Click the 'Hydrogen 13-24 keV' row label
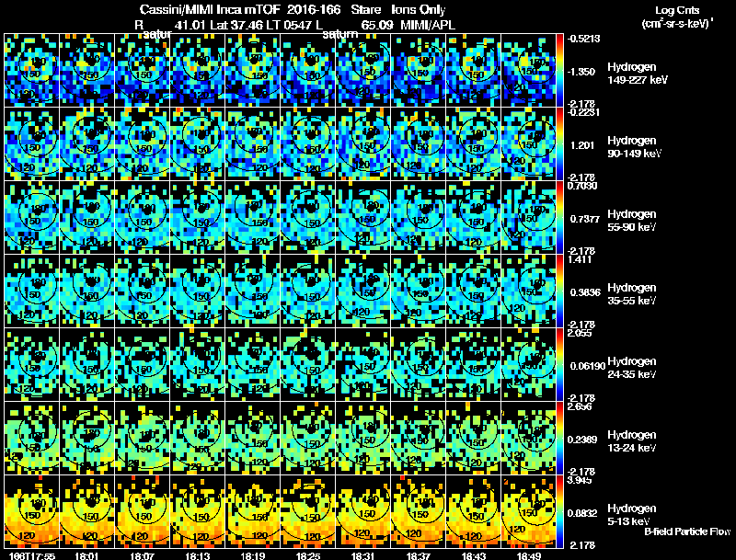 point(632,441)
